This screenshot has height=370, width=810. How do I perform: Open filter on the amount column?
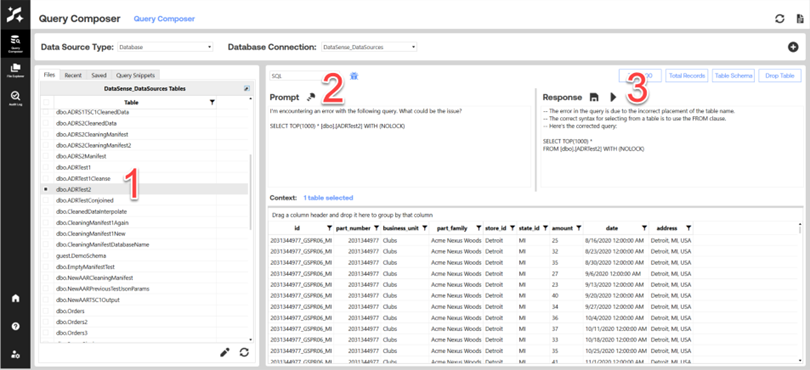point(579,228)
